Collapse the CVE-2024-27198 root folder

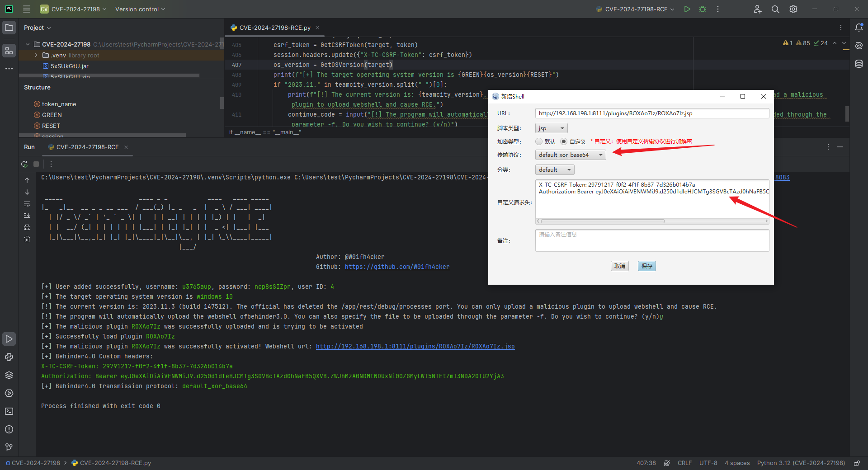point(28,44)
